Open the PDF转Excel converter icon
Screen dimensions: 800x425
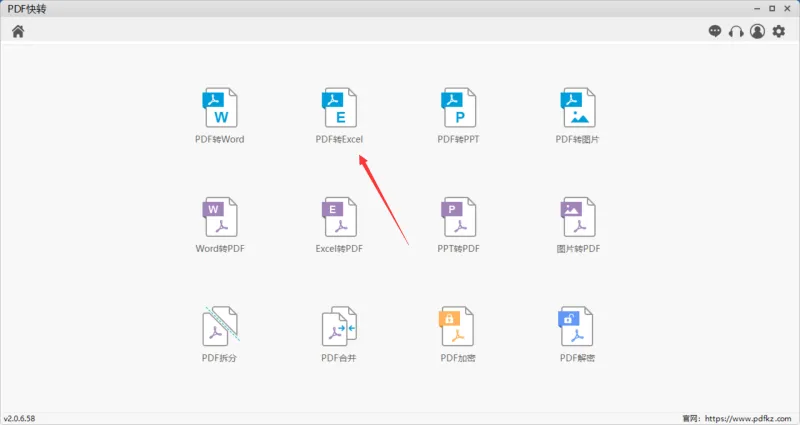339,108
